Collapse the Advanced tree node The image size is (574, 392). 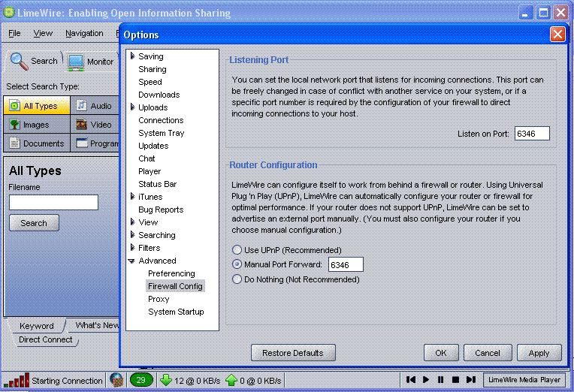(133, 261)
